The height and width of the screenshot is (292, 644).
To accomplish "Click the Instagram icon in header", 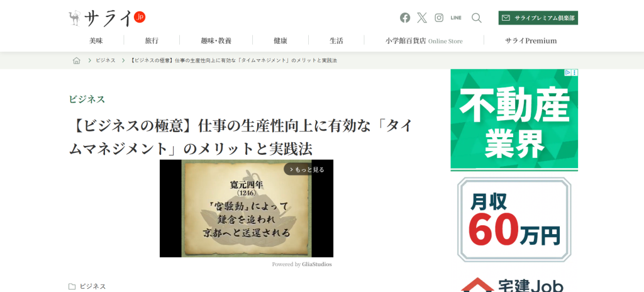I will pos(439,18).
